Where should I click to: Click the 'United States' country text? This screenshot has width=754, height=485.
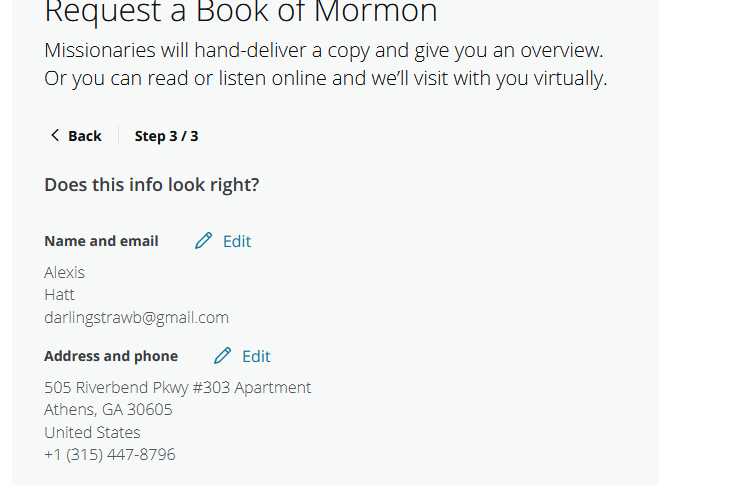point(92,433)
